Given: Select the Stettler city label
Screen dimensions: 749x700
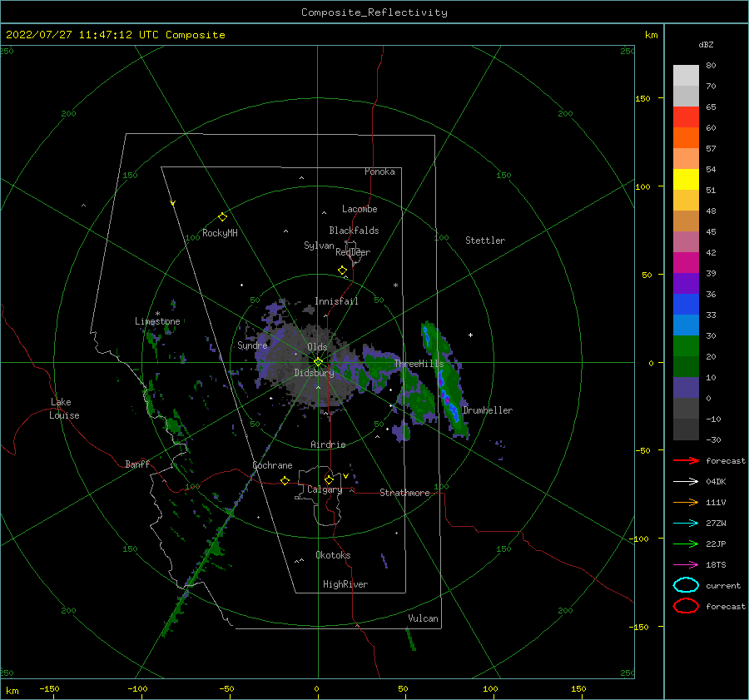Looking at the screenshot, I should pyautogui.click(x=485, y=241).
